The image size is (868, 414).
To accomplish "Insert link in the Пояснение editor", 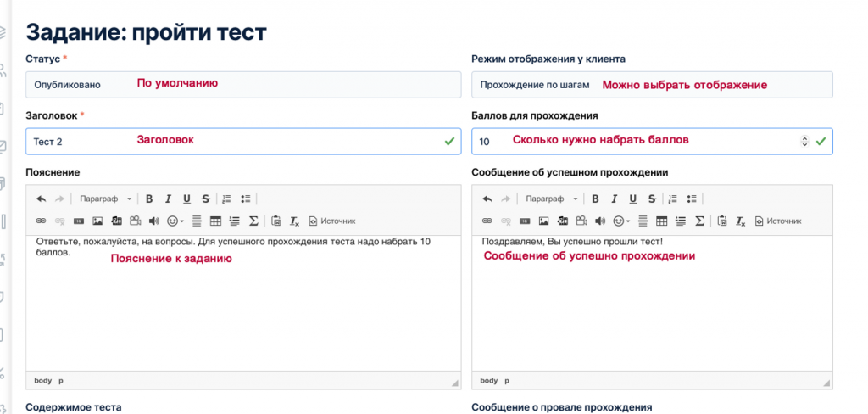I will [x=41, y=221].
